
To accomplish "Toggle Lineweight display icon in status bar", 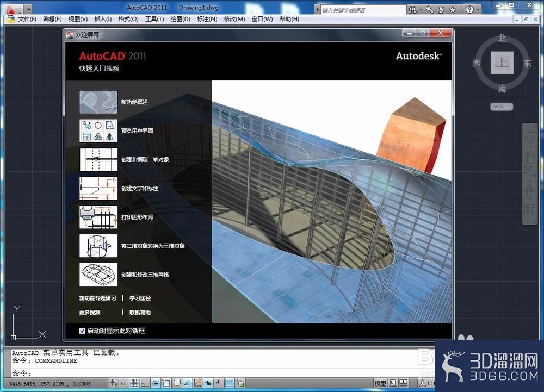I will 219,383.
